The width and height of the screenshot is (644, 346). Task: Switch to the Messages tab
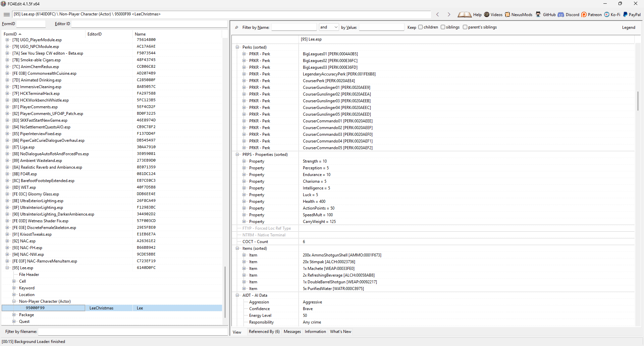pyautogui.click(x=292, y=332)
